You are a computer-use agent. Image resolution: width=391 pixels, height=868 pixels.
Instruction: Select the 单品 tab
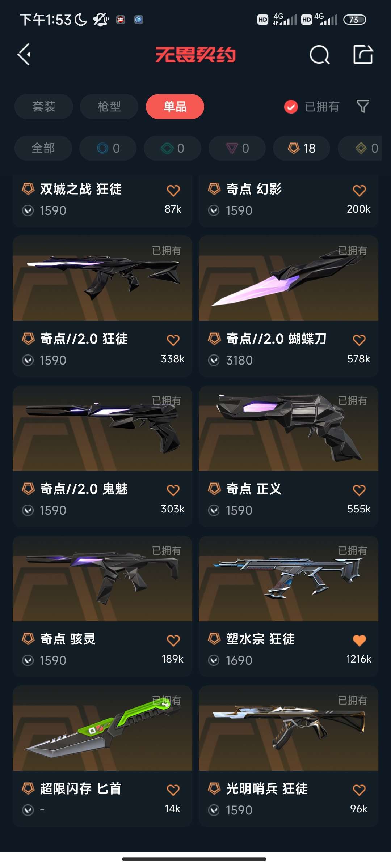(x=175, y=107)
